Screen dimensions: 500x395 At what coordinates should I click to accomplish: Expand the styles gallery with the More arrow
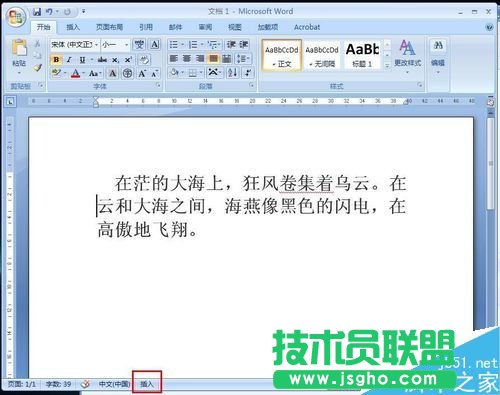pyautogui.click(x=387, y=65)
